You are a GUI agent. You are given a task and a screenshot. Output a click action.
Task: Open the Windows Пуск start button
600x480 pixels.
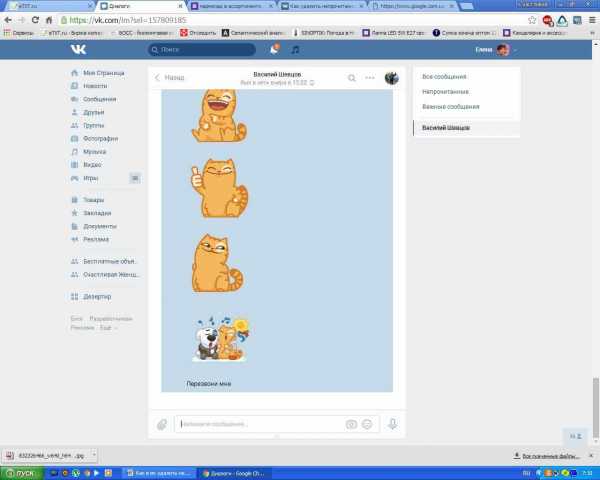point(21,473)
